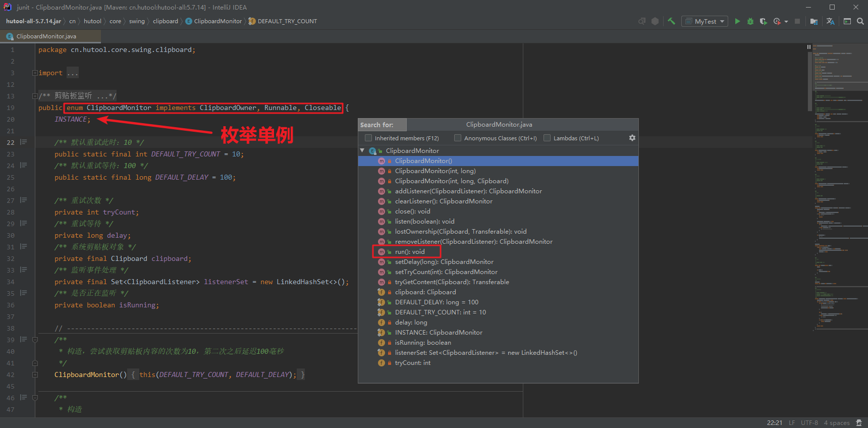Click the profiler run icon
The image size is (868, 428).
777,21
